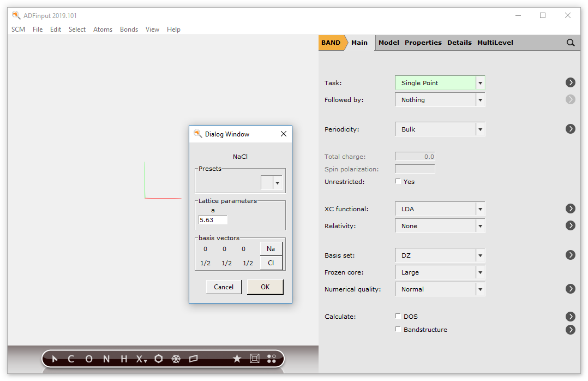Cancel the NaCl lattice dialog
The image size is (588, 381).
click(224, 287)
